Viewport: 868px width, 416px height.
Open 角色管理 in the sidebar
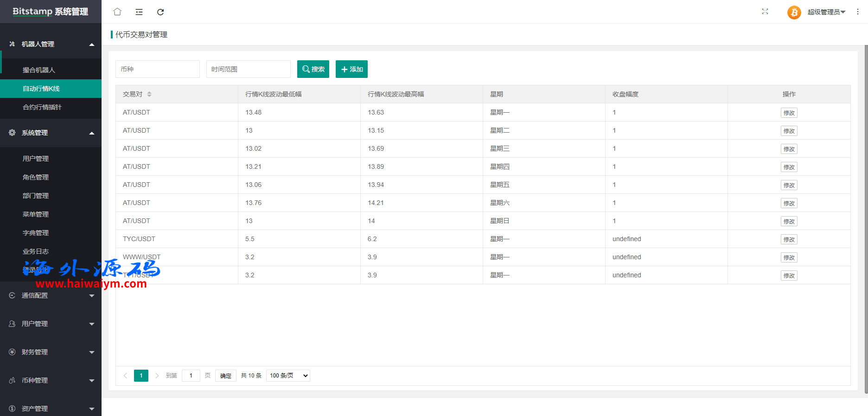pyautogui.click(x=36, y=177)
